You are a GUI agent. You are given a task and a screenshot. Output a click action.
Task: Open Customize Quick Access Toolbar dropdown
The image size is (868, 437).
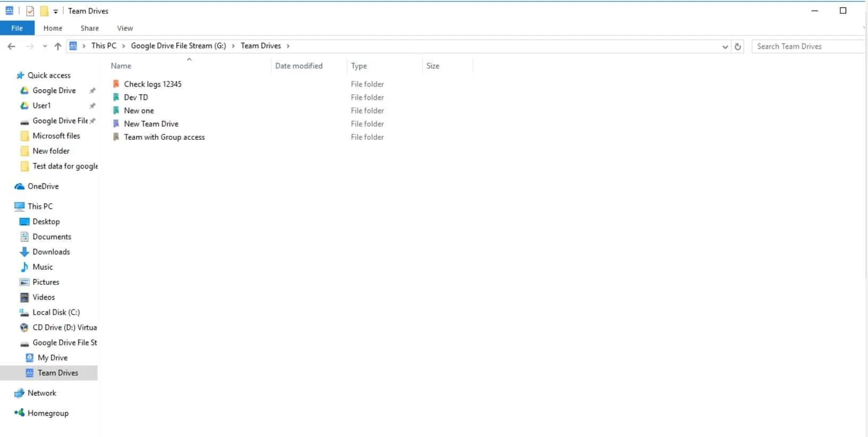pos(55,11)
